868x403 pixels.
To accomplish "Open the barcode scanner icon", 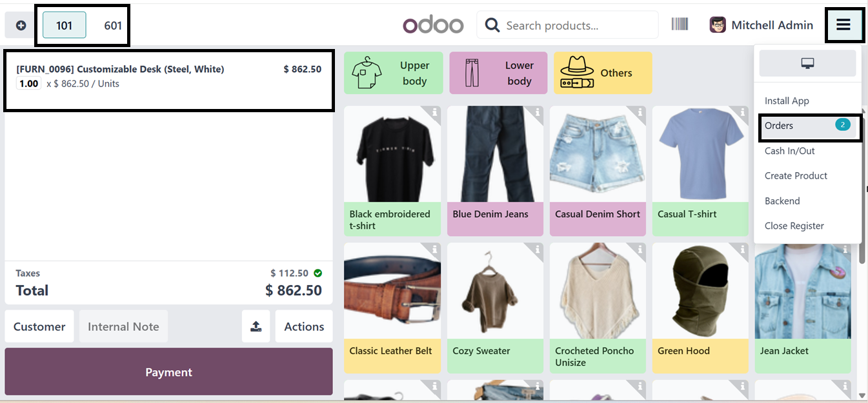I will pyautogui.click(x=680, y=25).
